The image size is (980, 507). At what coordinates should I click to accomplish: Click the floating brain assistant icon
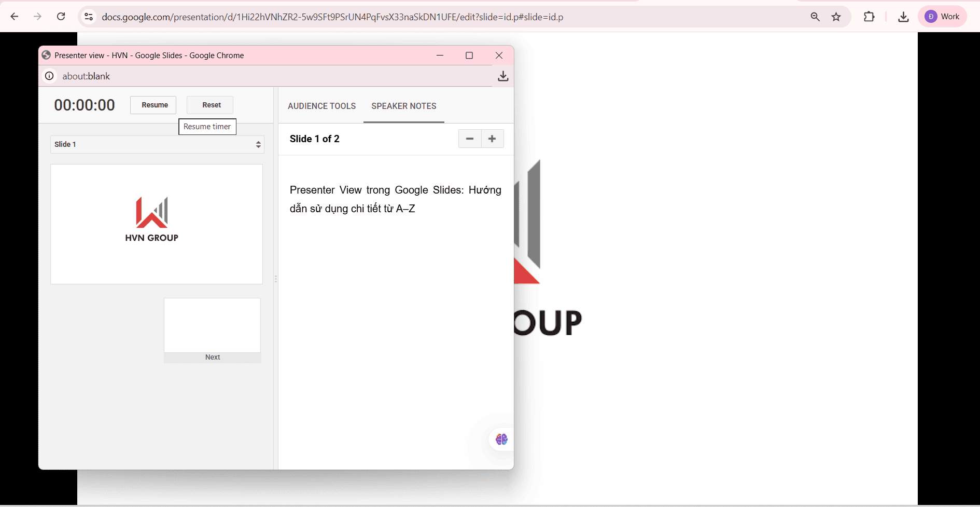(x=501, y=439)
